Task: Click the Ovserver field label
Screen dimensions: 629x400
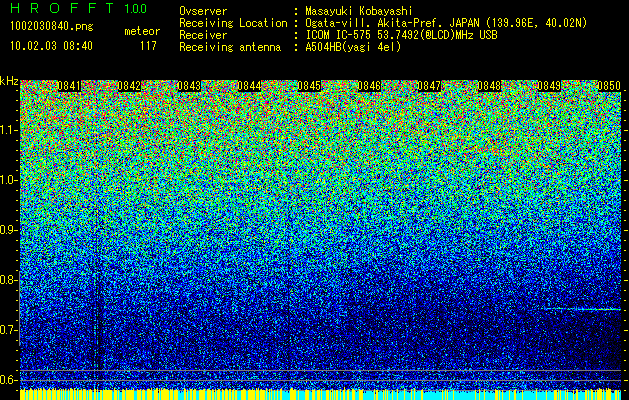Action: tap(203, 11)
